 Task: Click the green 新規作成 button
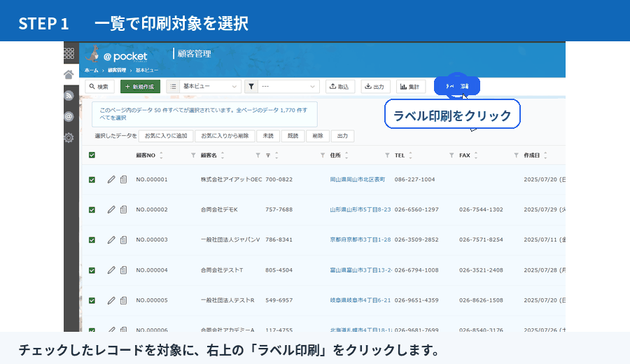(140, 86)
